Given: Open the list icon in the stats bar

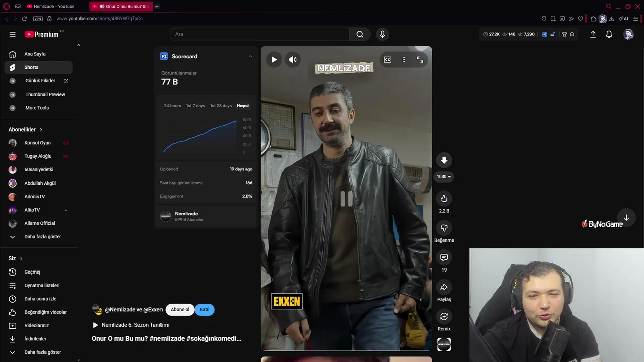Looking at the screenshot, I should [x=552, y=34].
